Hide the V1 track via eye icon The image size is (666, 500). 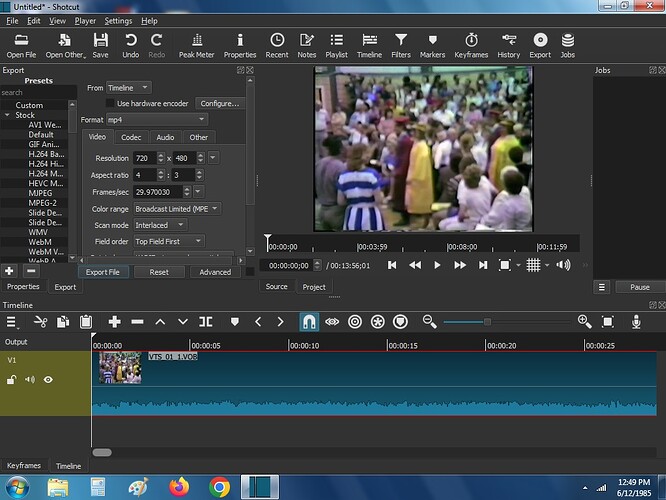coord(48,379)
